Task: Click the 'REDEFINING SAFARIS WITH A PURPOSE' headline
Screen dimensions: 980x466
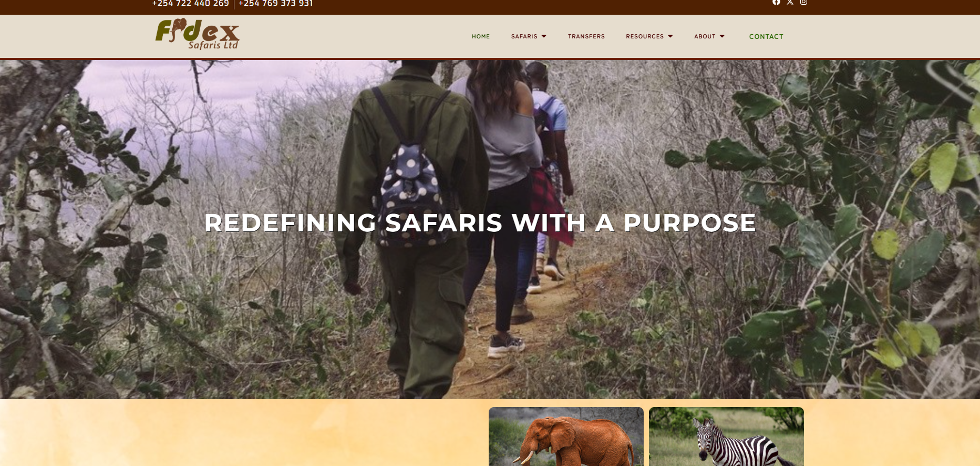Action: (480, 223)
